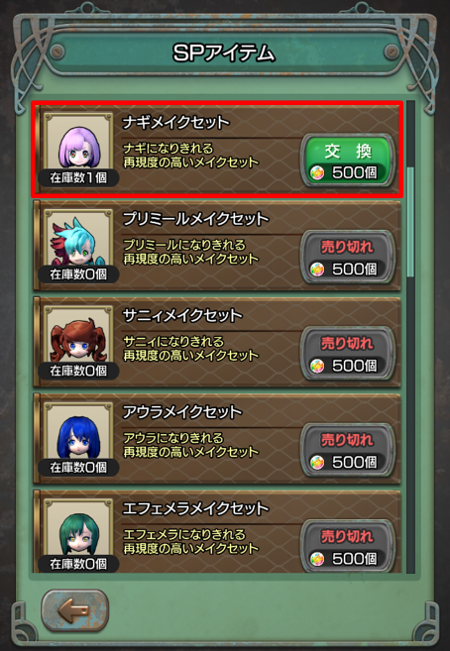The image size is (450, 651).
Task: Click the gem icon on Primille's sold-out button
Action: click(317, 270)
